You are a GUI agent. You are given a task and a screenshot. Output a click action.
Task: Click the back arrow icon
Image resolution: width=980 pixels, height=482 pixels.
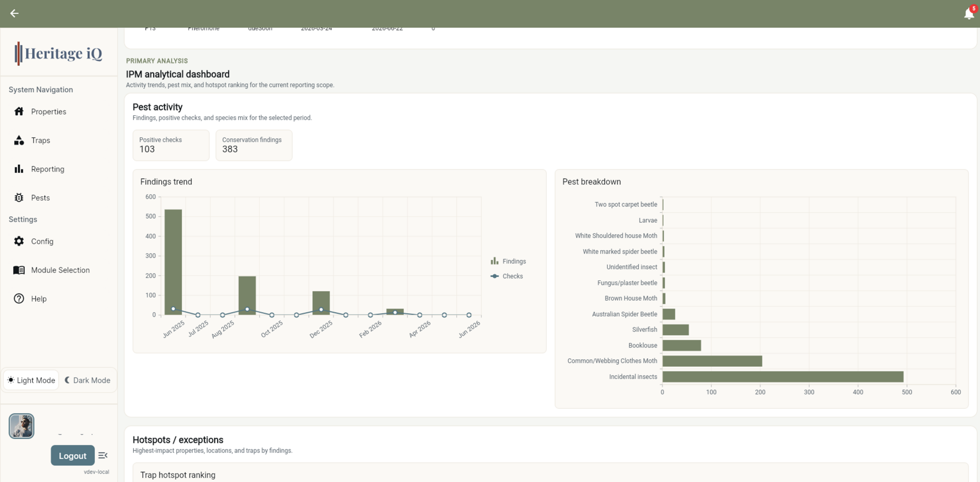click(14, 13)
